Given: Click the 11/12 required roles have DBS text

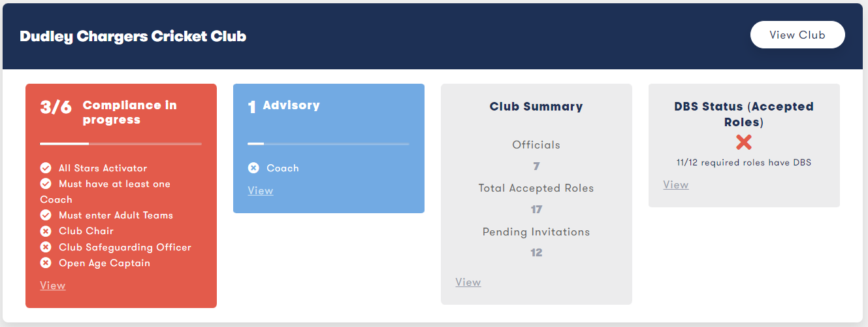Looking at the screenshot, I should coord(744,162).
